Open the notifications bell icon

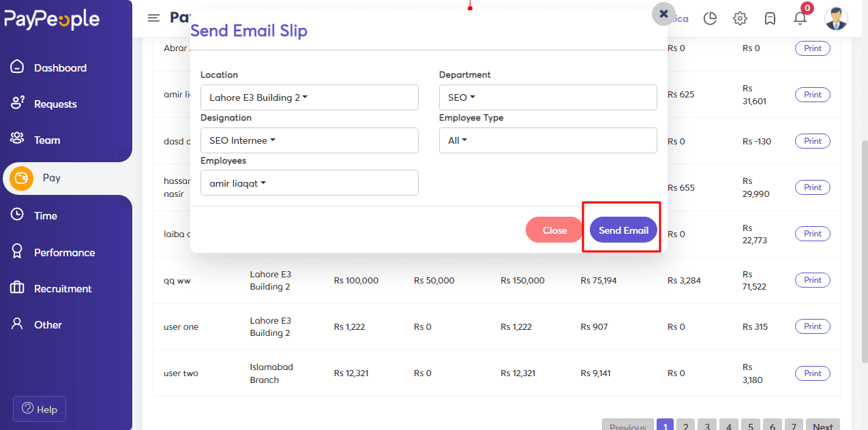pos(800,18)
